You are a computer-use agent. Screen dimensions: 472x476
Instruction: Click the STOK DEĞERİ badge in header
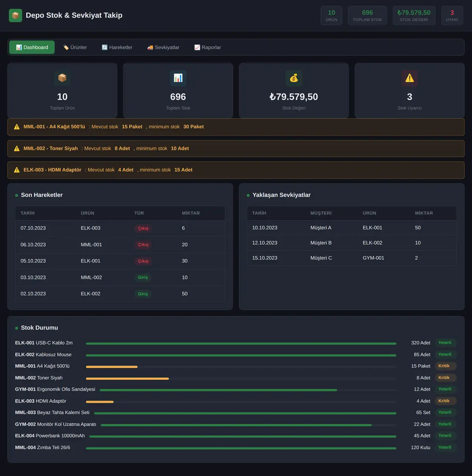pos(414,16)
